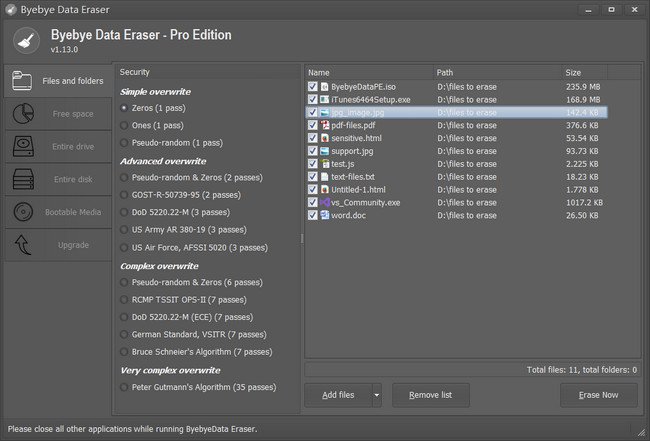Toggle the vs_Community.exe checkbox

(313, 202)
